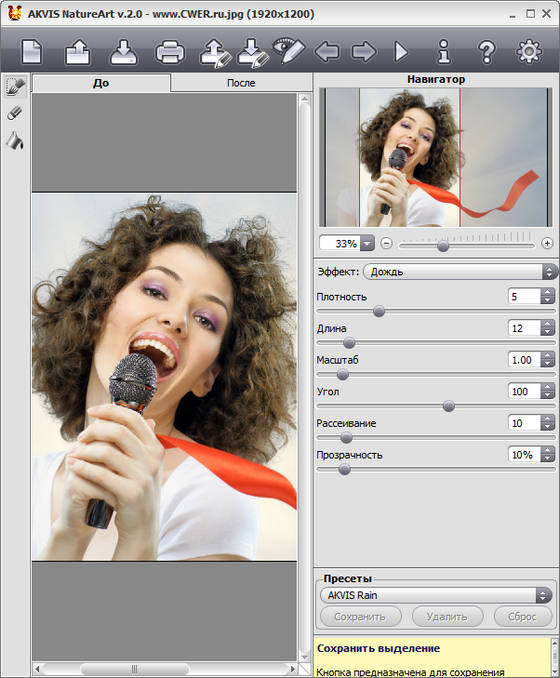Open the AKVIS Rain presets dropdown
Image resolution: width=560 pixels, height=678 pixels.
point(436,595)
